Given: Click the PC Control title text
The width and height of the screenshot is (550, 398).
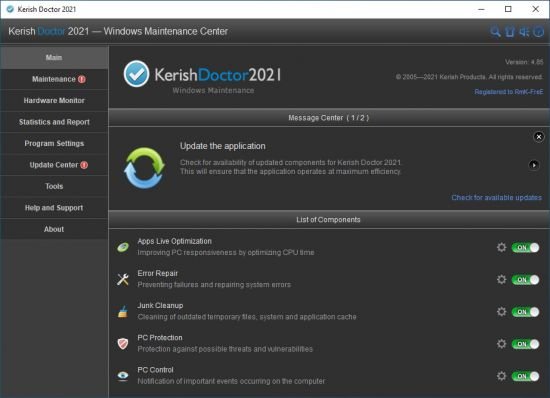Looking at the screenshot, I should (x=155, y=370).
